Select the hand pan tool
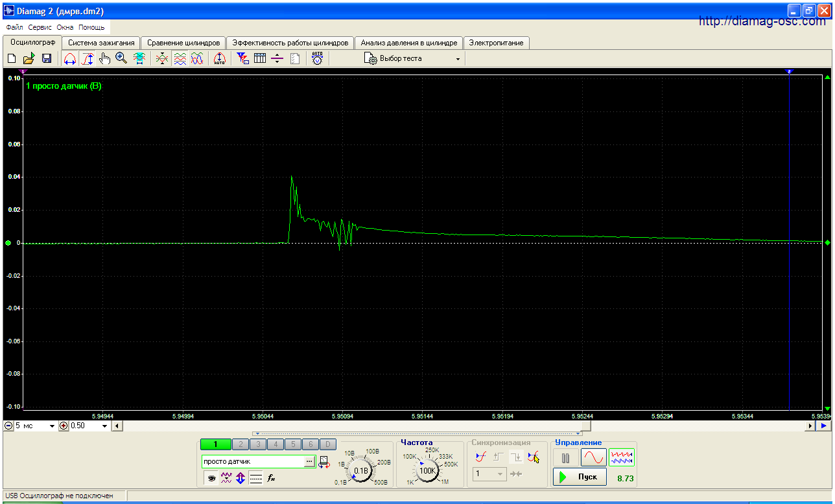 pyautogui.click(x=104, y=58)
